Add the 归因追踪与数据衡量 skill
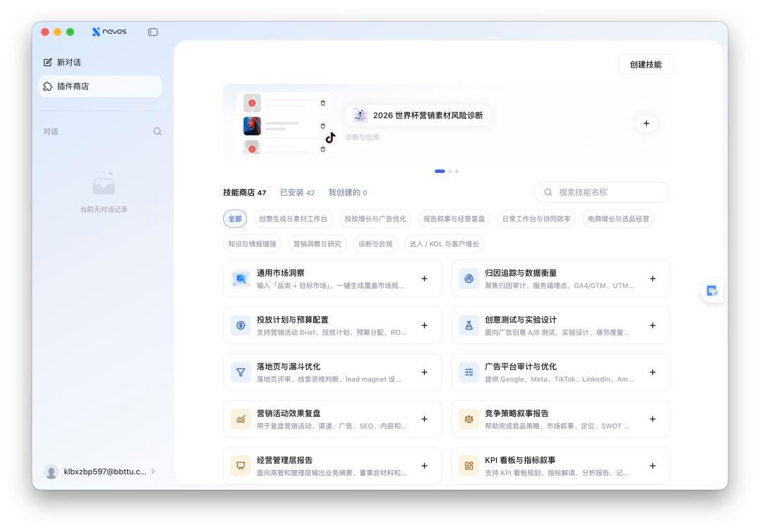This screenshot has width=760, height=532. [652, 279]
